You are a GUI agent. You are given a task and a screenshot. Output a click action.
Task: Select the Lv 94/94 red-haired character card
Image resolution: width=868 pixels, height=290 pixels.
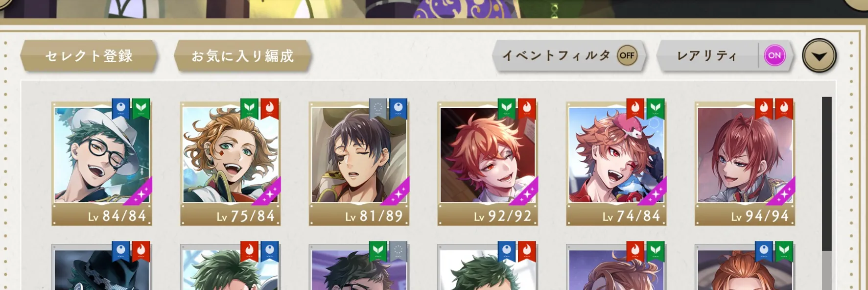pyautogui.click(x=745, y=164)
